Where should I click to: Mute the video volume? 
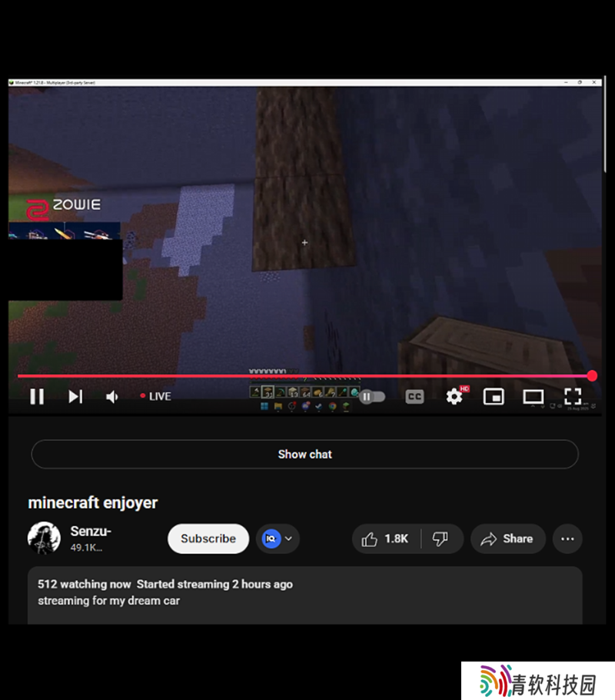(112, 396)
